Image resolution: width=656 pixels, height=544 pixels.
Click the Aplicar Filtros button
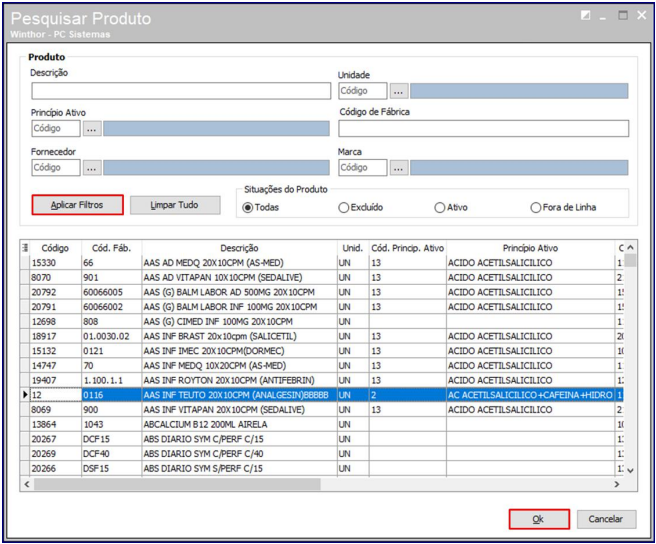coord(77,205)
